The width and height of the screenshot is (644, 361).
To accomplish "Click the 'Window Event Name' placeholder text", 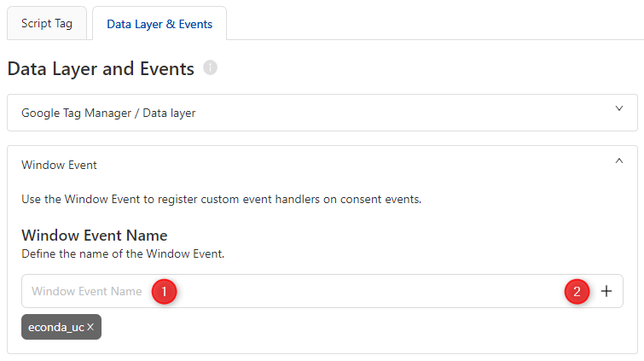I will [86, 291].
